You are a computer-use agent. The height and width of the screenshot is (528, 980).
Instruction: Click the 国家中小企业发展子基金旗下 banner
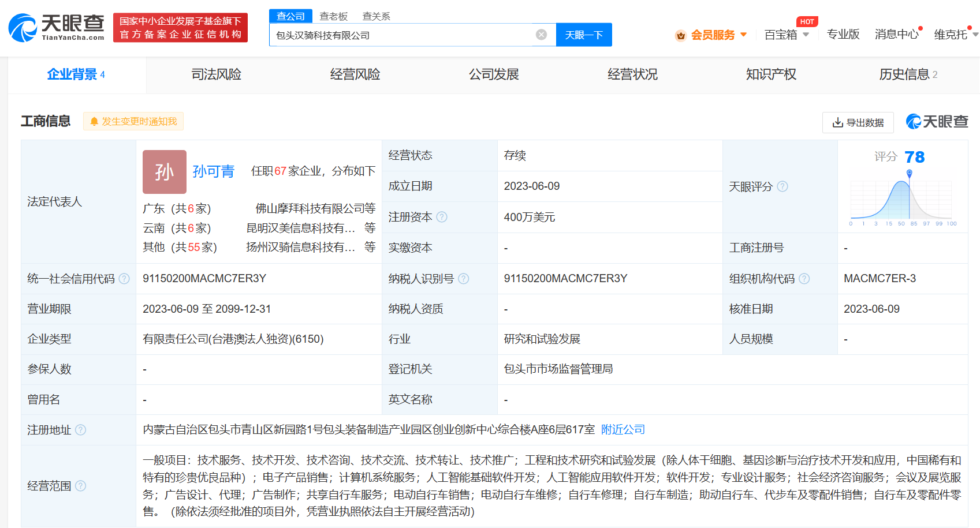180,28
